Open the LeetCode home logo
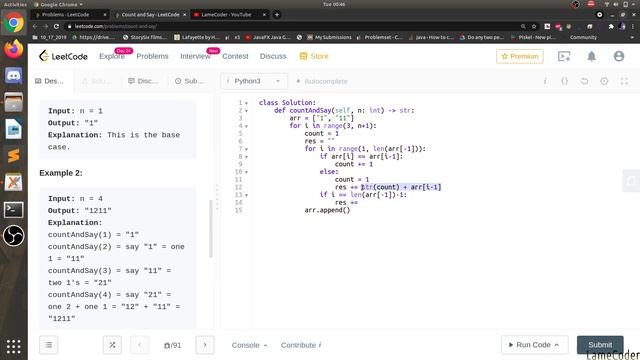Viewport: 640px width, 360px height. coord(63,56)
